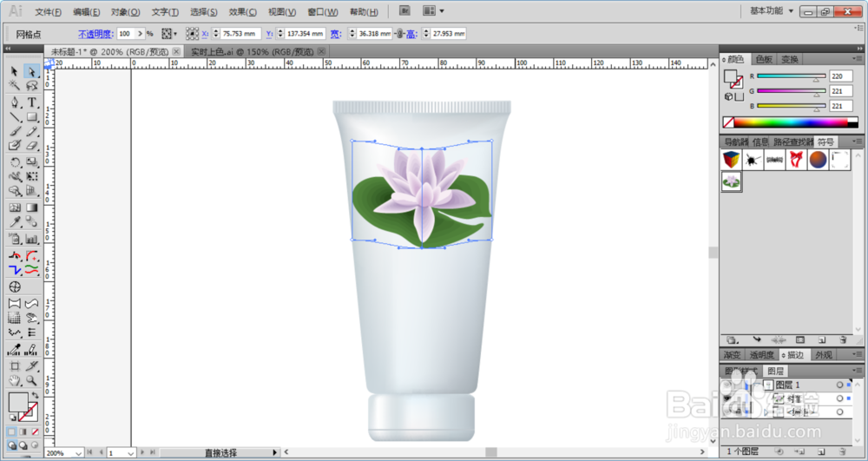Open the 文件(F) menu
This screenshot has width=868, height=461.
pos(48,11)
